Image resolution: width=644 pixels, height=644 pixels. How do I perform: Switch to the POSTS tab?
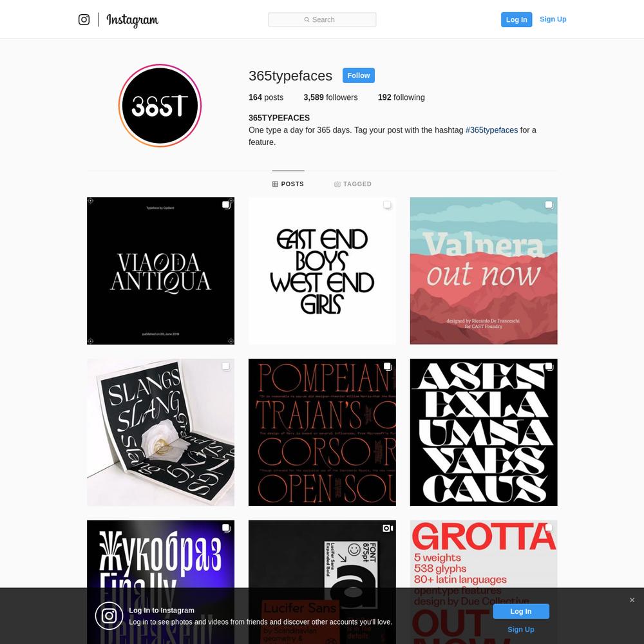pos(288,184)
